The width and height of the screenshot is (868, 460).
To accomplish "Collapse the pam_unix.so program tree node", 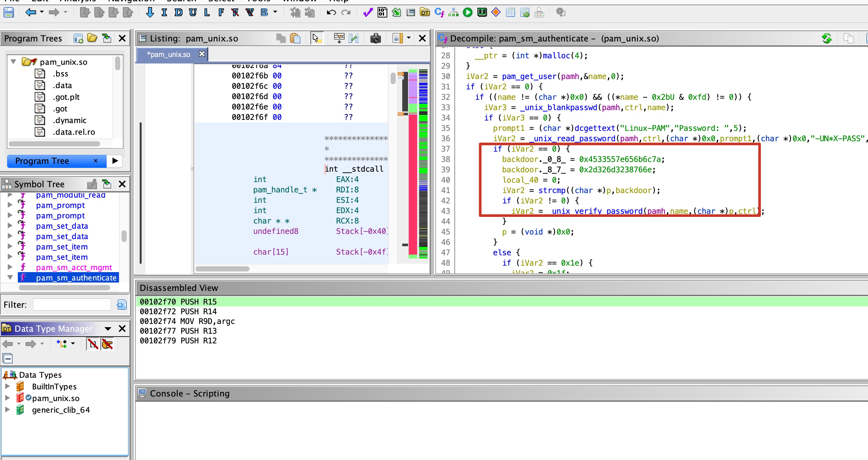I will click(x=14, y=62).
